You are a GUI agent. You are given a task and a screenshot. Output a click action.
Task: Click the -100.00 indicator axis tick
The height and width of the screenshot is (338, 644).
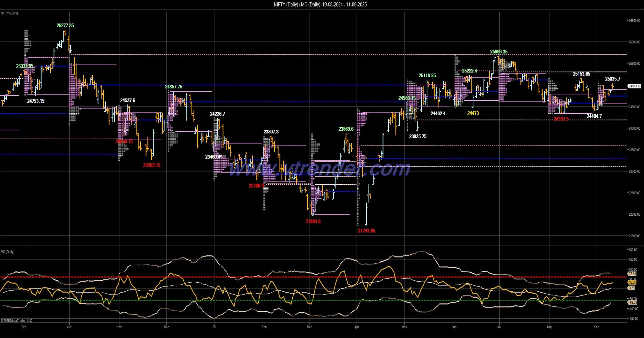[x=633, y=309]
